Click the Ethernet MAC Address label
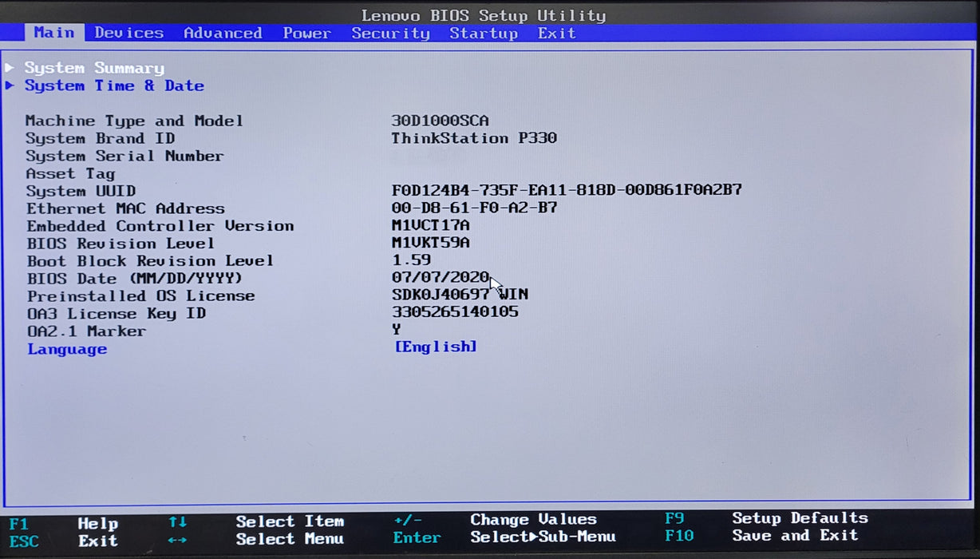 (125, 208)
